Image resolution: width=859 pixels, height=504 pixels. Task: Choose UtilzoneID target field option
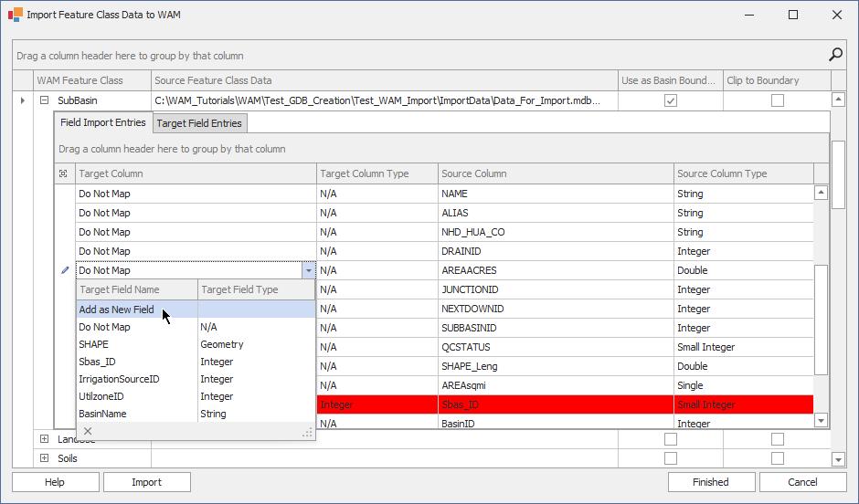pos(196,396)
